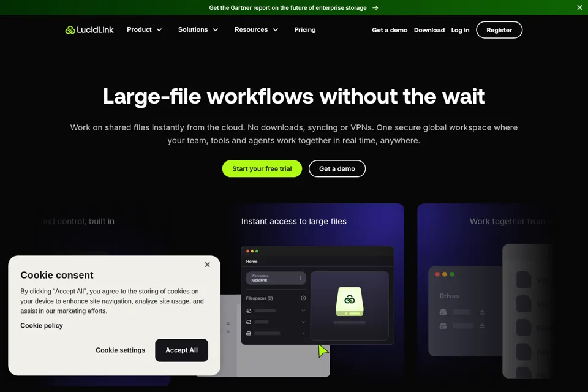Go to the Pricing page

pyautogui.click(x=305, y=29)
